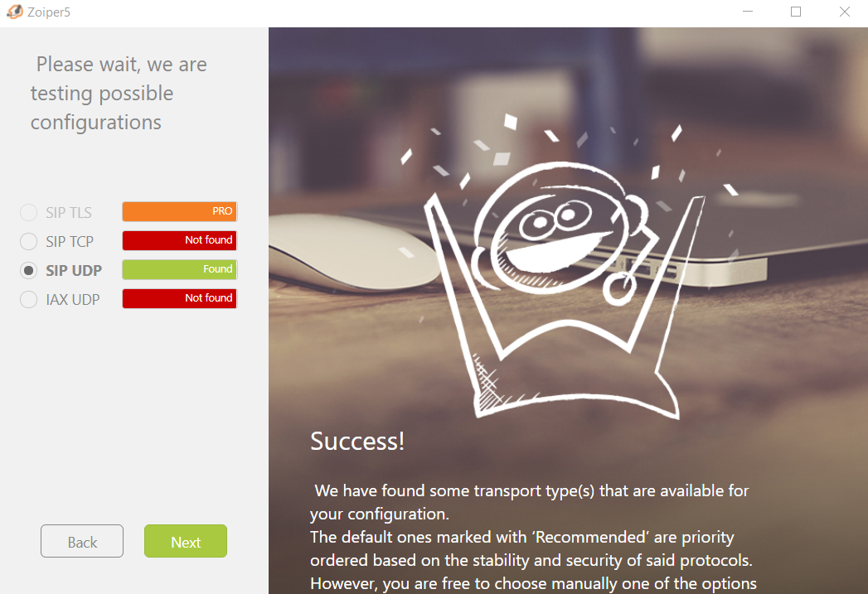This screenshot has height=594, width=868.
Task: Select the SIP TLS radio button
Action: pos(29,212)
